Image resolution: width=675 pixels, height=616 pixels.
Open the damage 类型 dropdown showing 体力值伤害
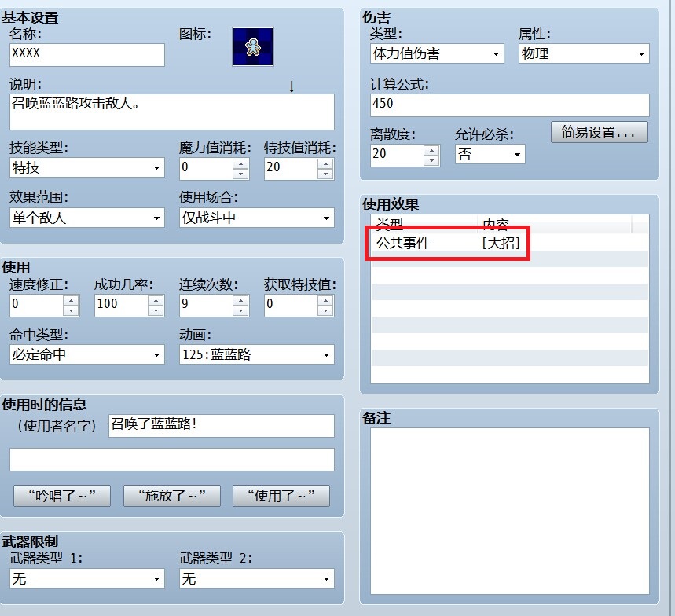tap(437, 53)
